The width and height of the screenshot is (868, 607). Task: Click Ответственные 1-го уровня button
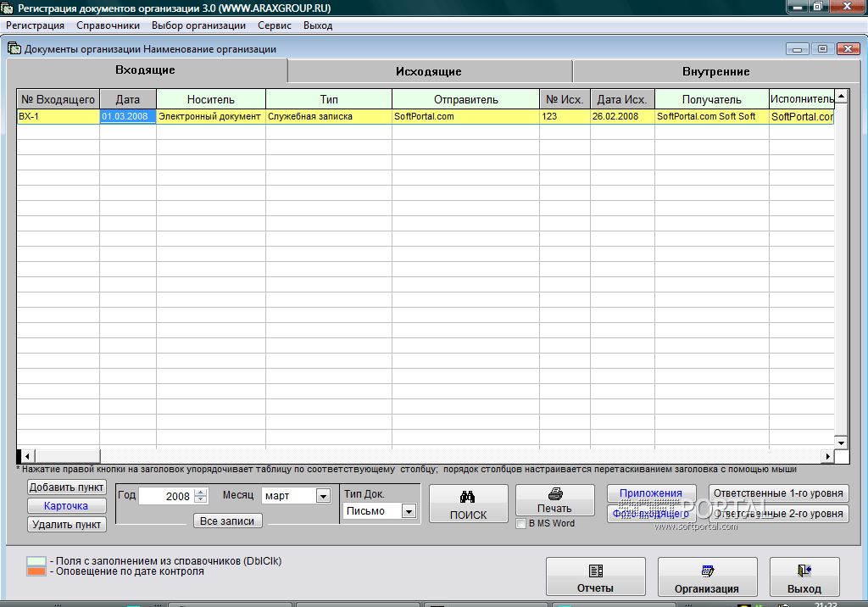[x=778, y=493]
